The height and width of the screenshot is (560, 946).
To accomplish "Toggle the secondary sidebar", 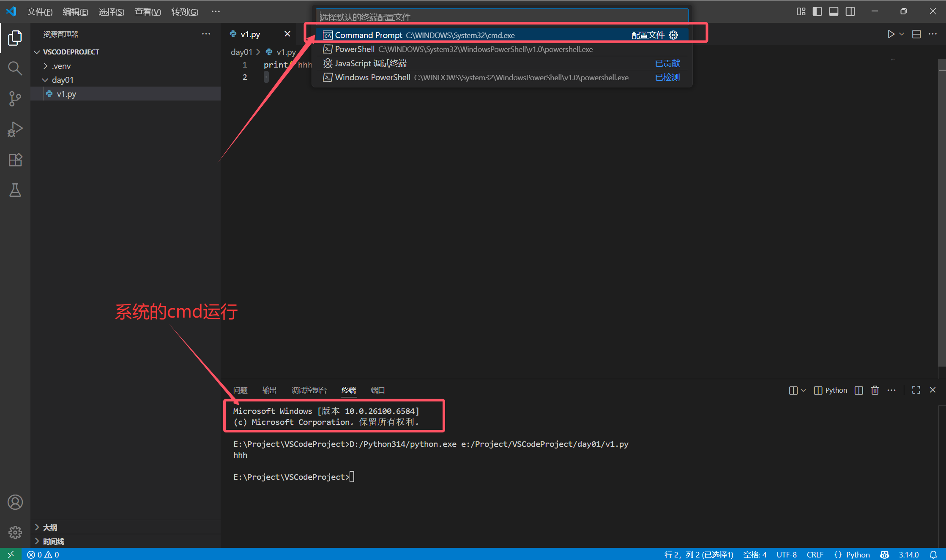I will tap(850, 11).
